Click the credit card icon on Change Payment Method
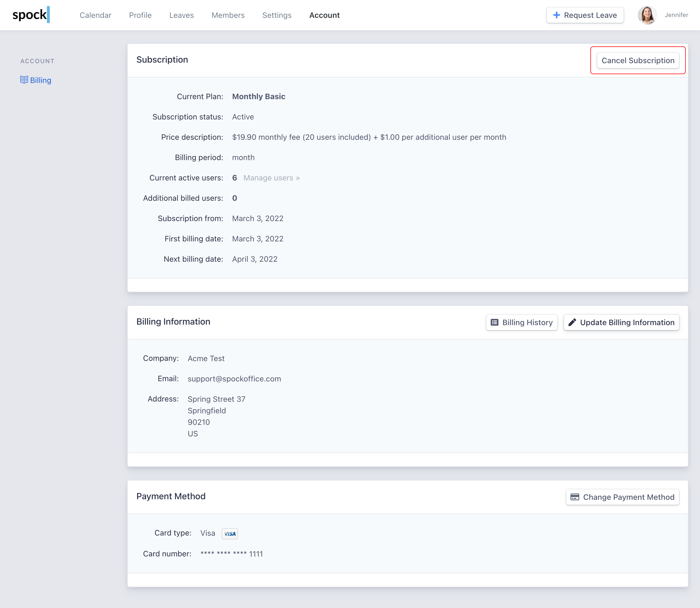This screenshot has width=700, height=608. pyautogui.click(x=575, y=497)
